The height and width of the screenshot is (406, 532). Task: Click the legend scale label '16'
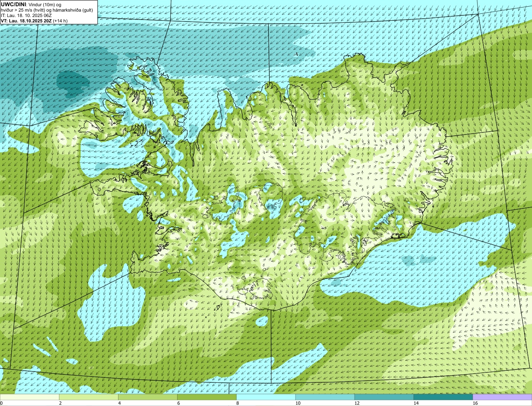pyautogui.click(x=475, y=403)
